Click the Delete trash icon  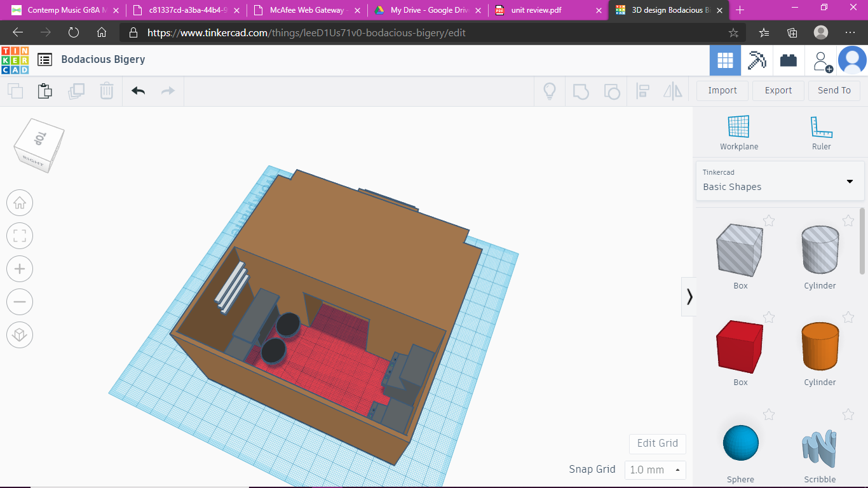click(x=107, y=91)
